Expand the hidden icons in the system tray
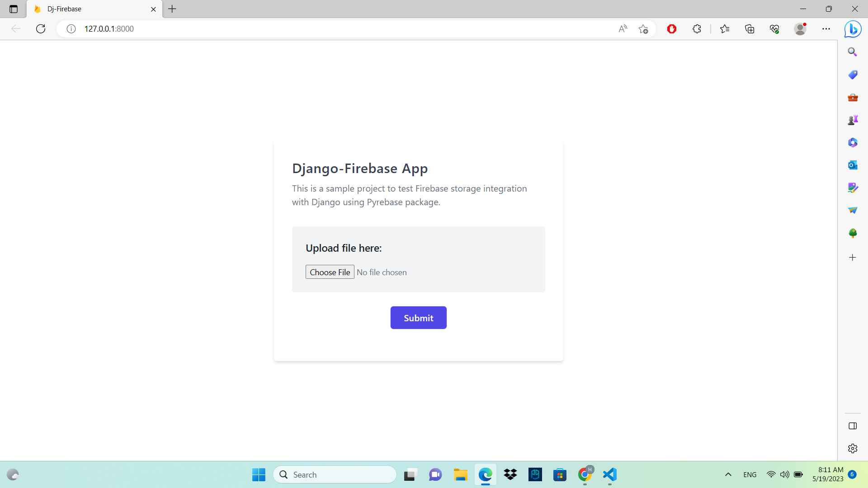The image size is (868, 488). [728, 474]
